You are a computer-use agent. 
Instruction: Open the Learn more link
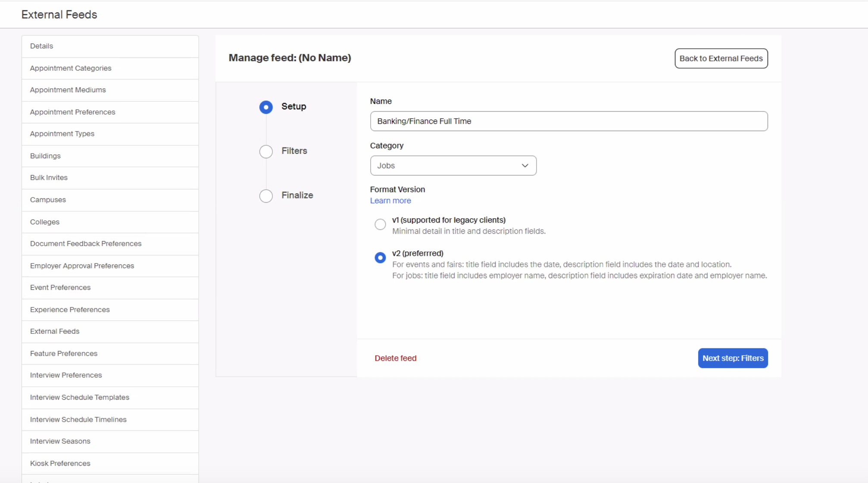click(x=390, y=201)
